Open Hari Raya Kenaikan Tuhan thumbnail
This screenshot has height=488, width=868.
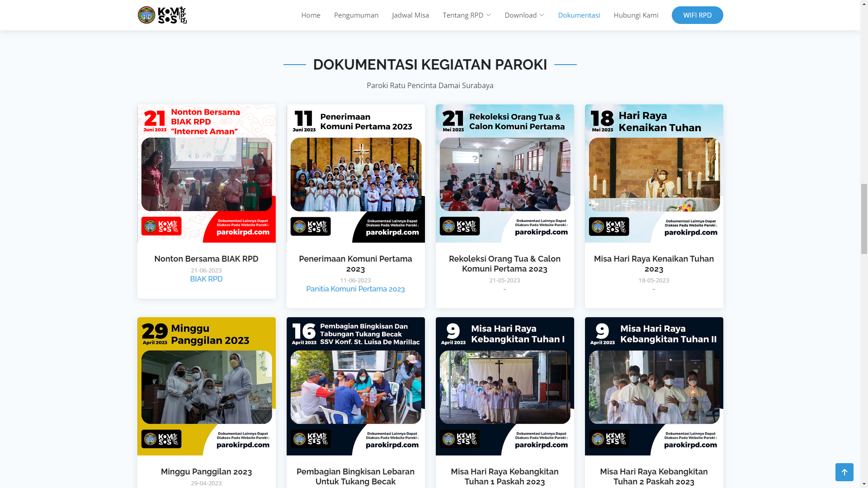click(654, 174)
